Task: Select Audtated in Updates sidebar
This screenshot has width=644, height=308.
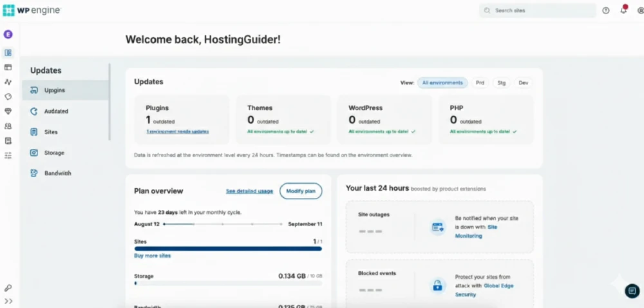Action: [66, 111]
